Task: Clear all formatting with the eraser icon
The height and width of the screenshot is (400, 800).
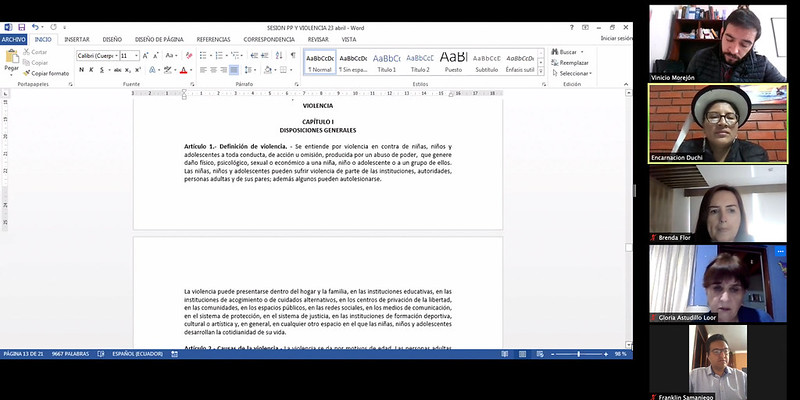Action: pyautogui.click(x=189, y=55)
